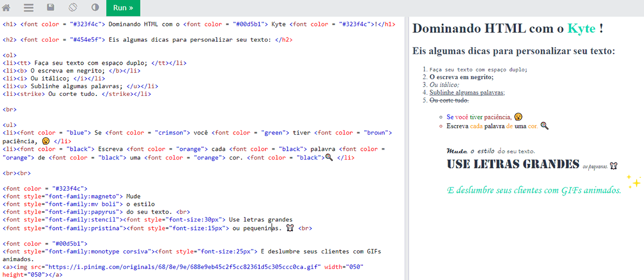Click the font-family:pristina code line

[157, 228]
